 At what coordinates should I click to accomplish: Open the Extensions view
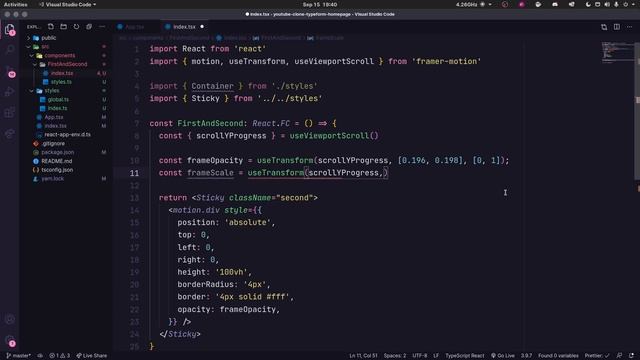click(x=10, y=113)
